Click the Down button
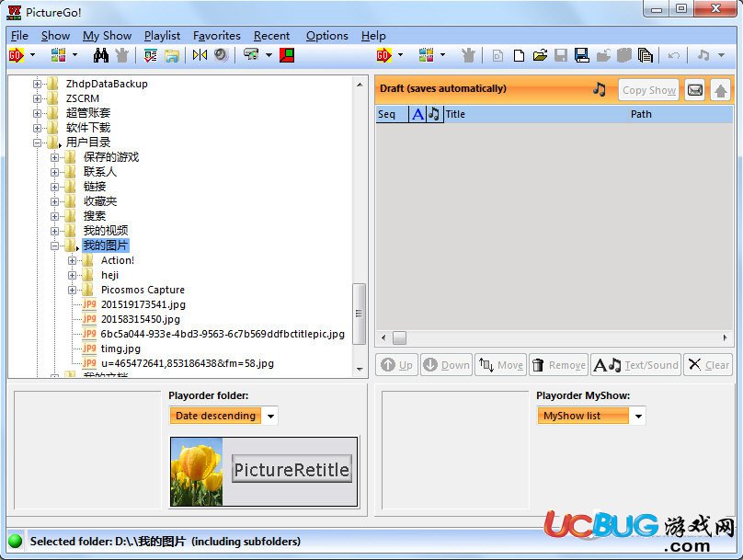 pyautogui.click(x=446, y=365)
